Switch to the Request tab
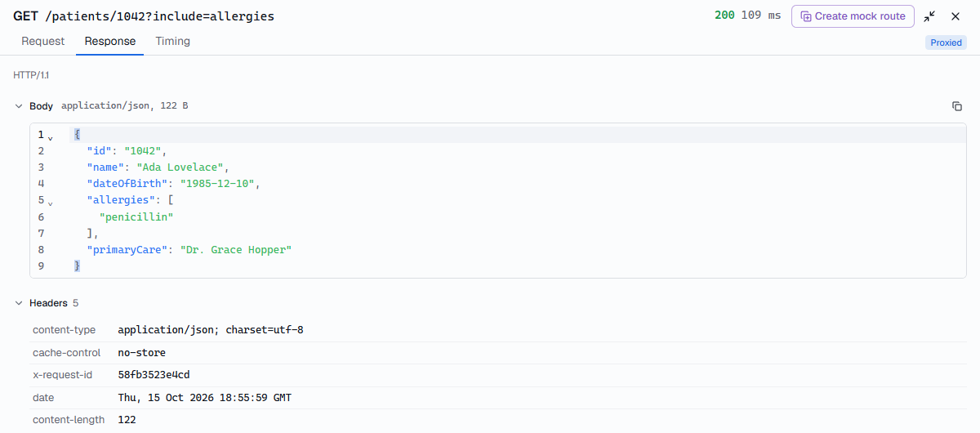Viewport: 980px width, 433px height. click(x=43, y=41)
